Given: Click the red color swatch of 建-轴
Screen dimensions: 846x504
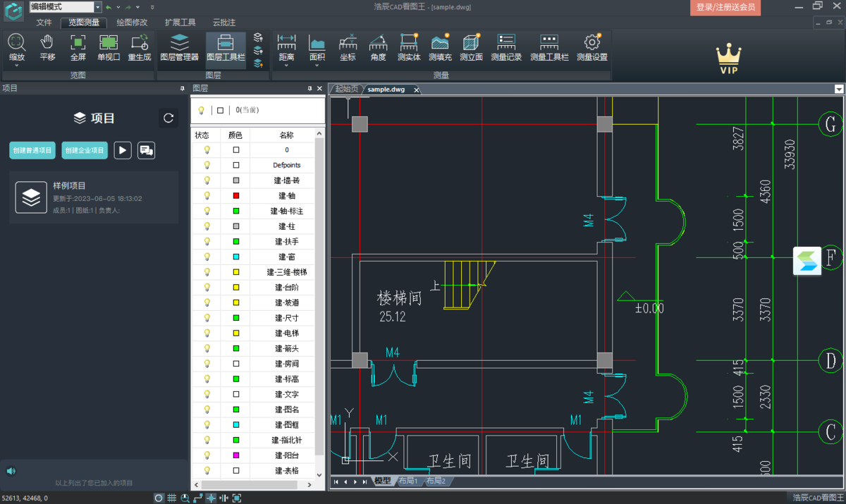Looking at the screenshot, I should tap(236, 196).
